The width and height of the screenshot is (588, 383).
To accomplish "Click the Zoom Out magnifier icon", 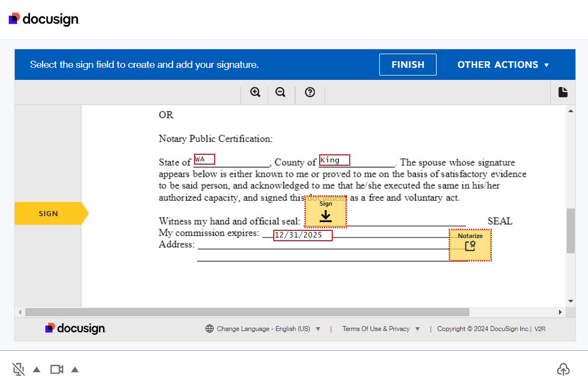I will pyautogui.click(x=280, y=92).
